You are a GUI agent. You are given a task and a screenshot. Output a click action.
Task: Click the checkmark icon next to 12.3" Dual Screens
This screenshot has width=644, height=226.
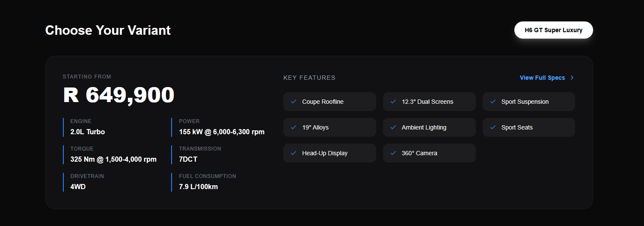click(393, 102)
